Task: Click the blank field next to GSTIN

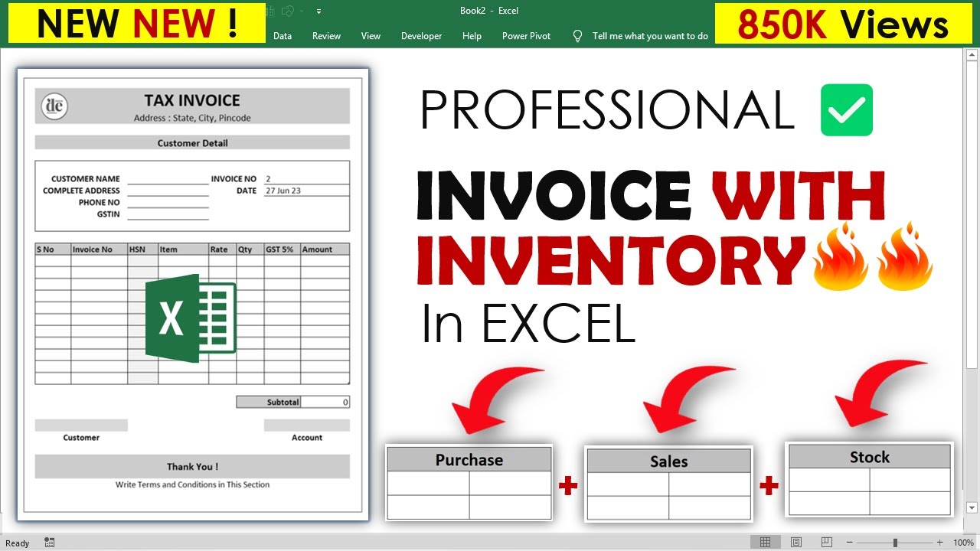Action: [168, 215]
